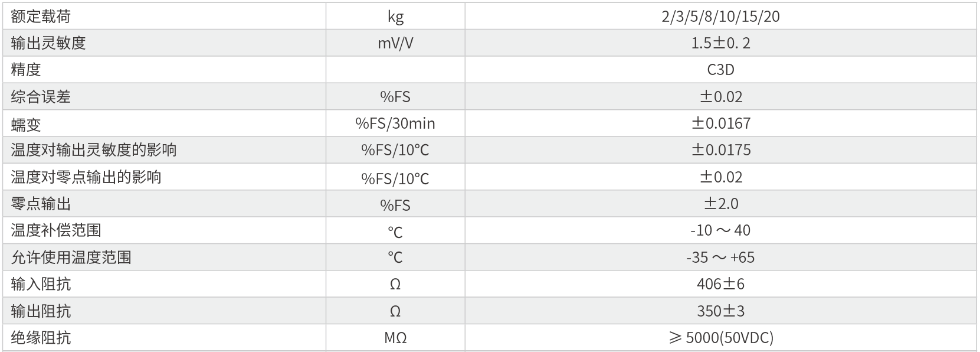Click the 406±6 input impedance value
Viewport: 980px width, 352px height.
pyautogui.click(x=720, y=284)
